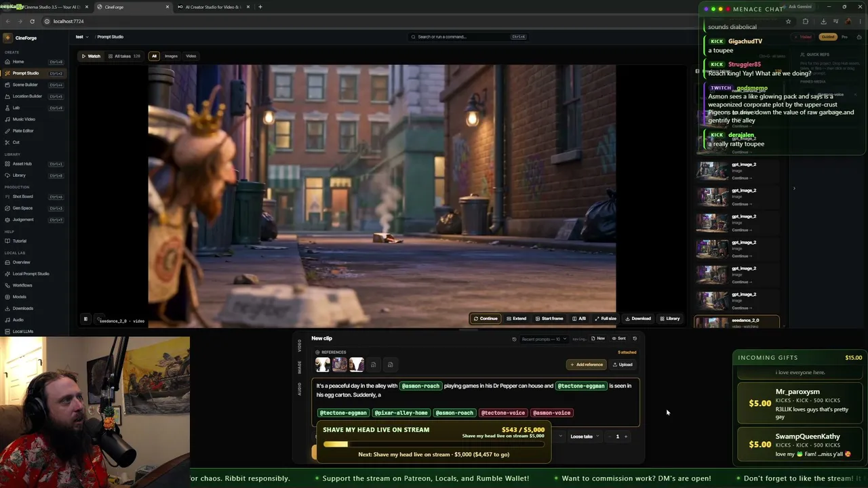Open the Loose take dropdown
This screenshot has width=868, height=488.
pos(585,436)
